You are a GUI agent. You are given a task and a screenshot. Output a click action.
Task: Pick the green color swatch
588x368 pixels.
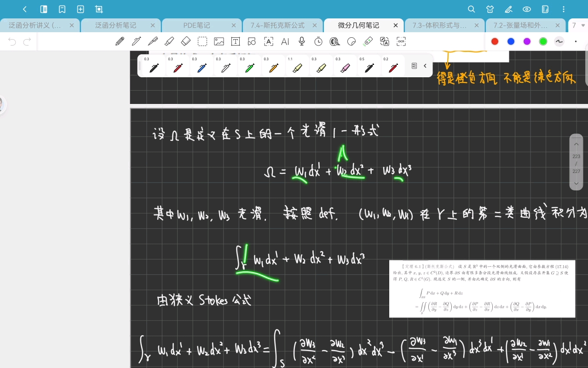(543, 41)
